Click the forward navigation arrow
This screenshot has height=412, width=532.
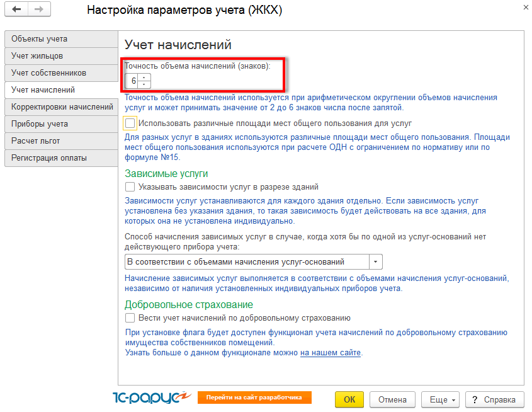(38, 10)
